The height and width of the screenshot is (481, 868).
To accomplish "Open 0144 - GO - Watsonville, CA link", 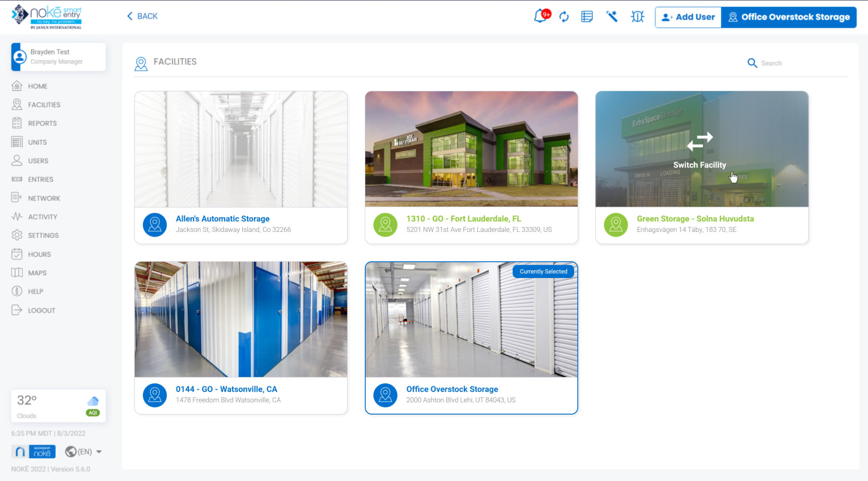I will (x=226, y=389).
